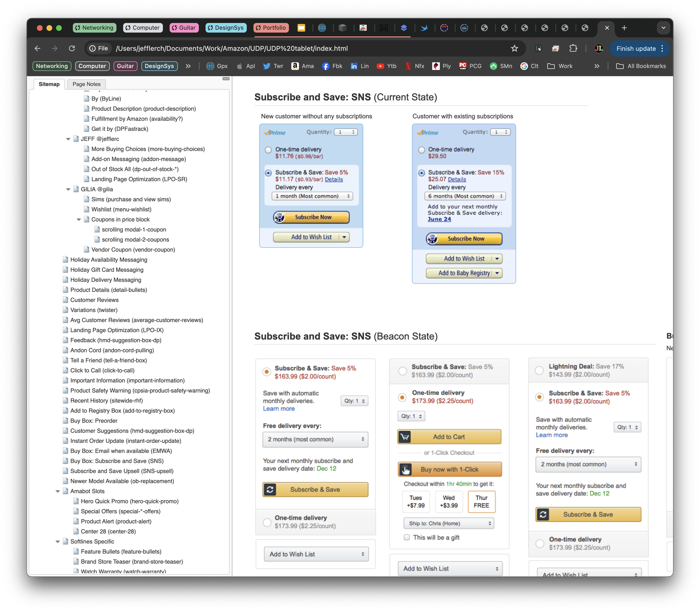Screen dimensions: 700x612
Task: Open the Ama Amazon bookmark
Action: click(302, 66)
